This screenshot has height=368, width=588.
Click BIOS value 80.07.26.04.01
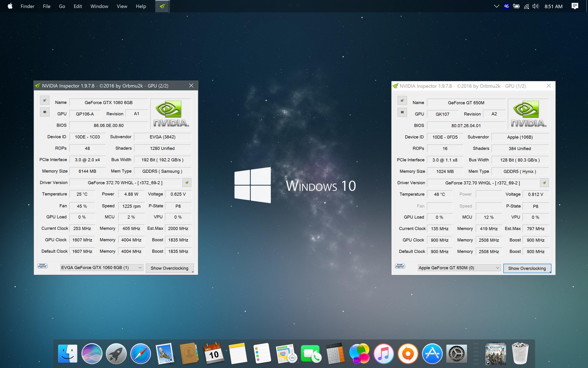[466, 126]
